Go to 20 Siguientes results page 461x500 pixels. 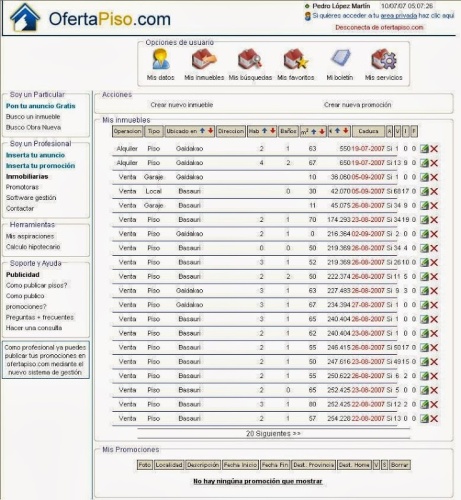coord(273,433)
